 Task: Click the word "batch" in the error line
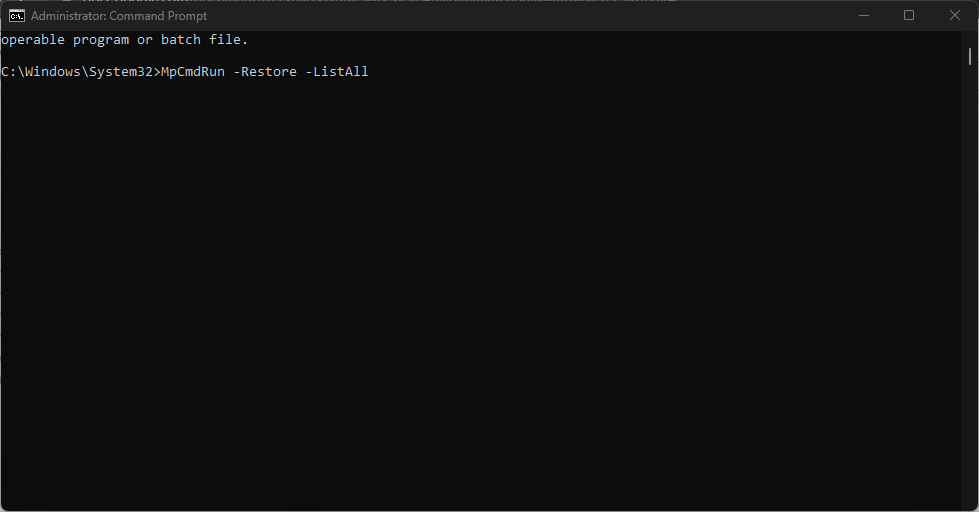pyautogui.click(x=180, y=40)
